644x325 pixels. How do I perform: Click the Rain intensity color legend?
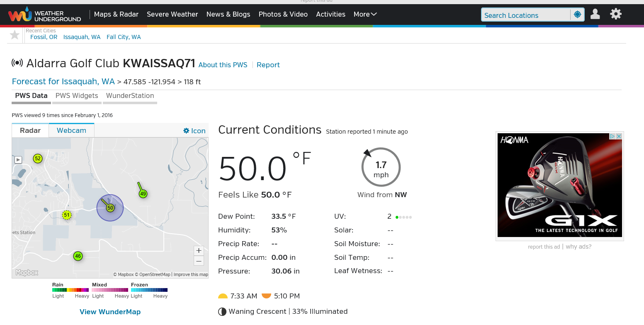(x=70, y=290)
